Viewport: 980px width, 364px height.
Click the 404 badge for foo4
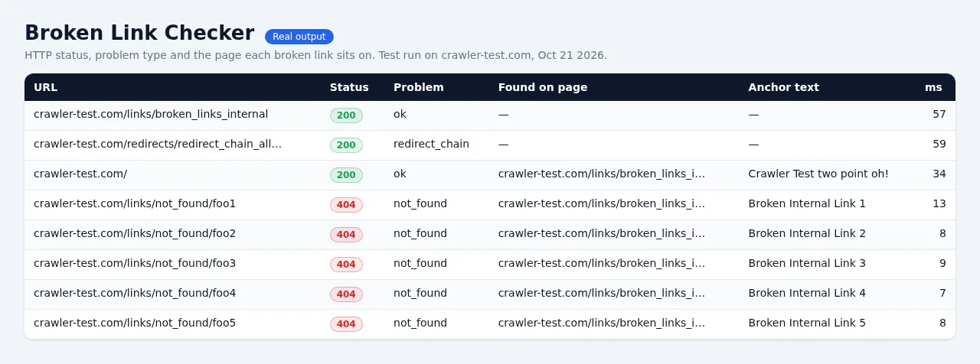[346, 294]
